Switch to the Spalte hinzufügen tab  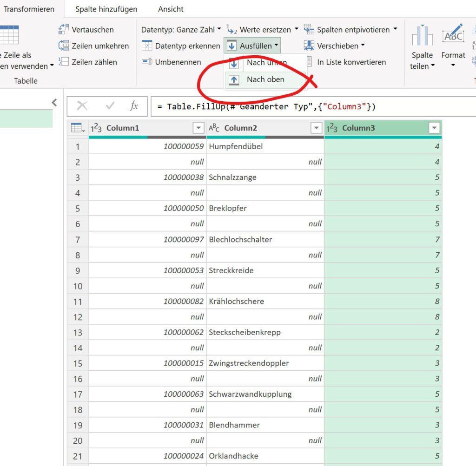106,9
